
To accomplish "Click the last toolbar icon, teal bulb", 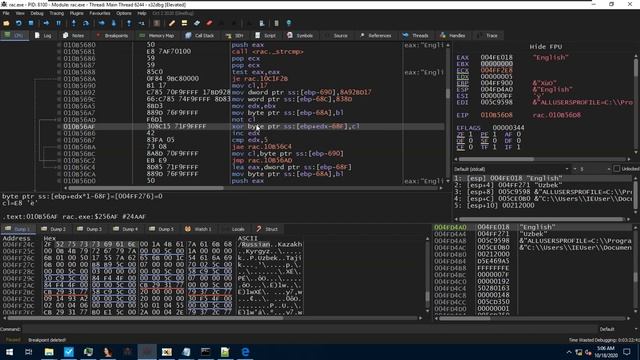I will [289, 23].
